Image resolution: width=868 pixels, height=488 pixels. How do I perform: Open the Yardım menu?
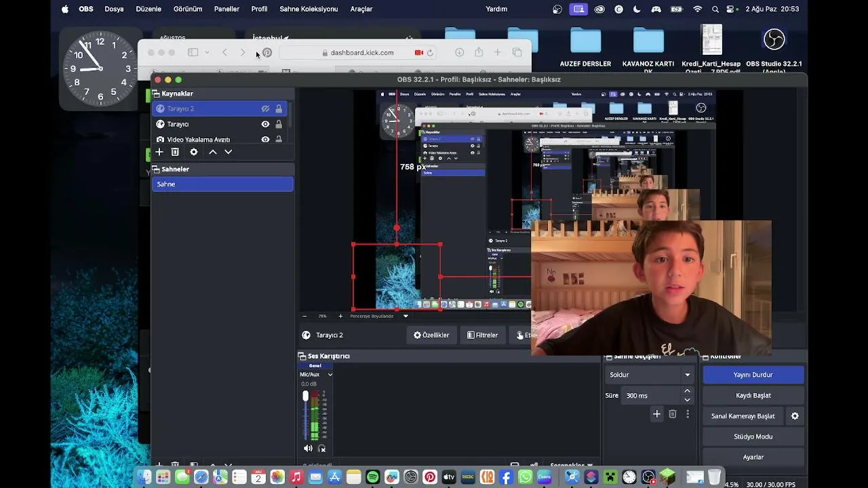(x=496, y=9)
